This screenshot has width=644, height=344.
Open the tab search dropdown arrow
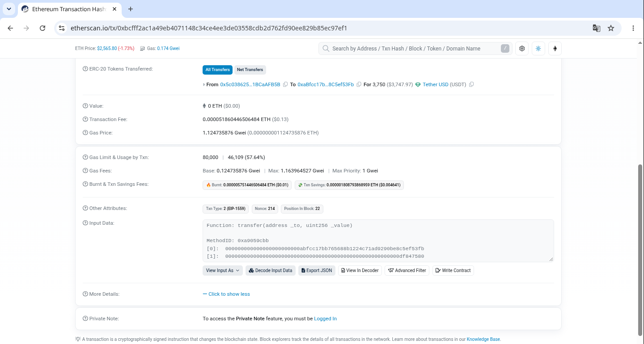point(8,9)
